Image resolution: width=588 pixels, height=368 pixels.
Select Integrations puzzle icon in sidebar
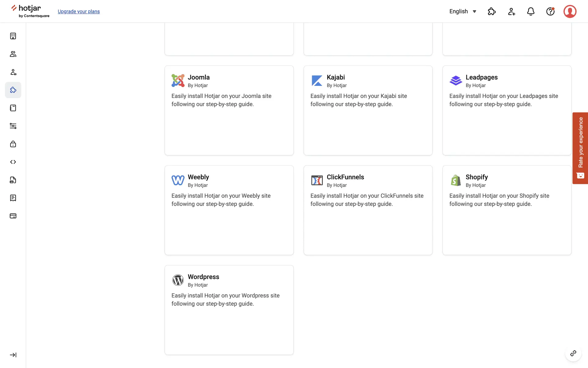(x=13, y=90)
